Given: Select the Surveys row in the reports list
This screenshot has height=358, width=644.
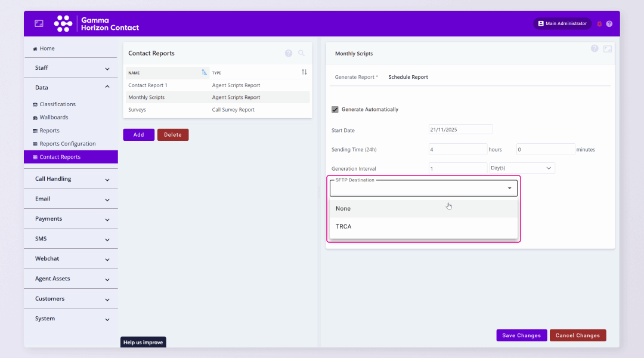Looking at the screenshot, I should tap(137, 110).
